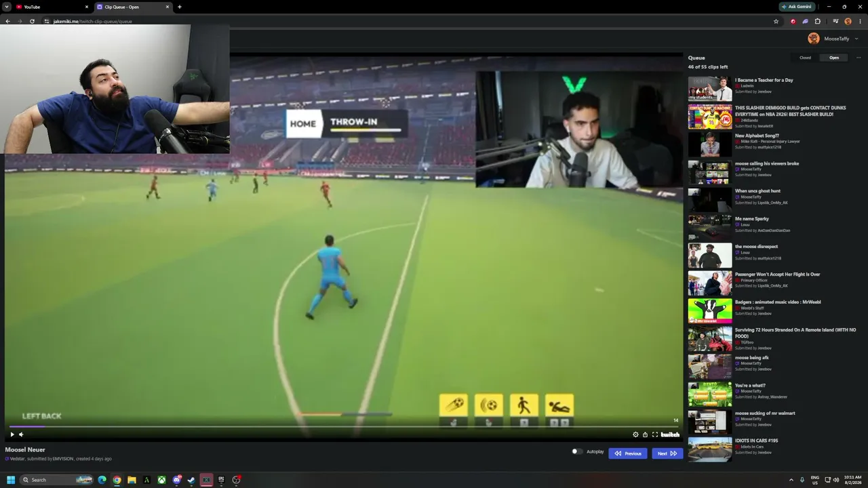
Task: Toggle the Autoplay switch
Action: 576,451
